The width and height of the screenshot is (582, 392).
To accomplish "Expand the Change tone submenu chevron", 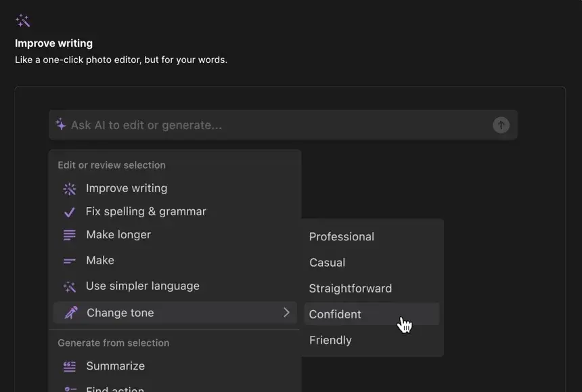I will [286, 312].
